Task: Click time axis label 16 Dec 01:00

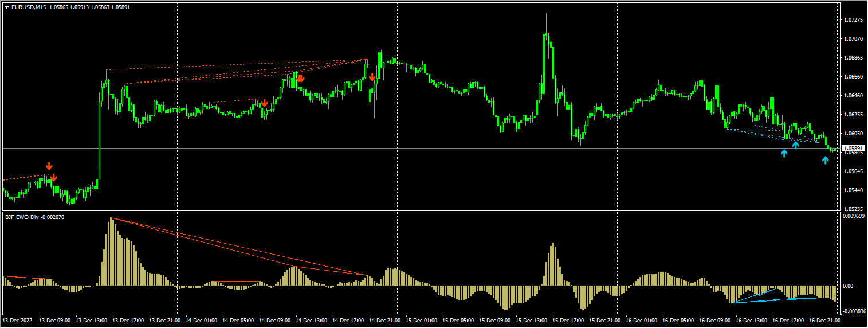Action: [x=642, y=320]
